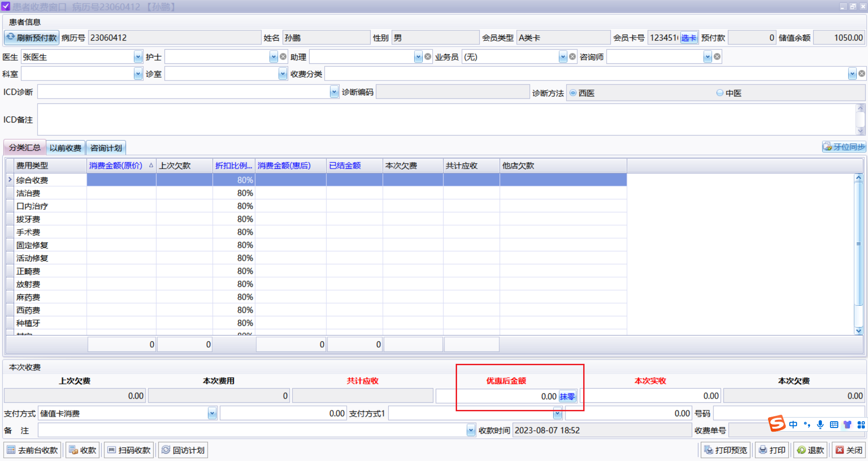Select the 放射费 row
The image size is (868, 461).
click(316, 284)
